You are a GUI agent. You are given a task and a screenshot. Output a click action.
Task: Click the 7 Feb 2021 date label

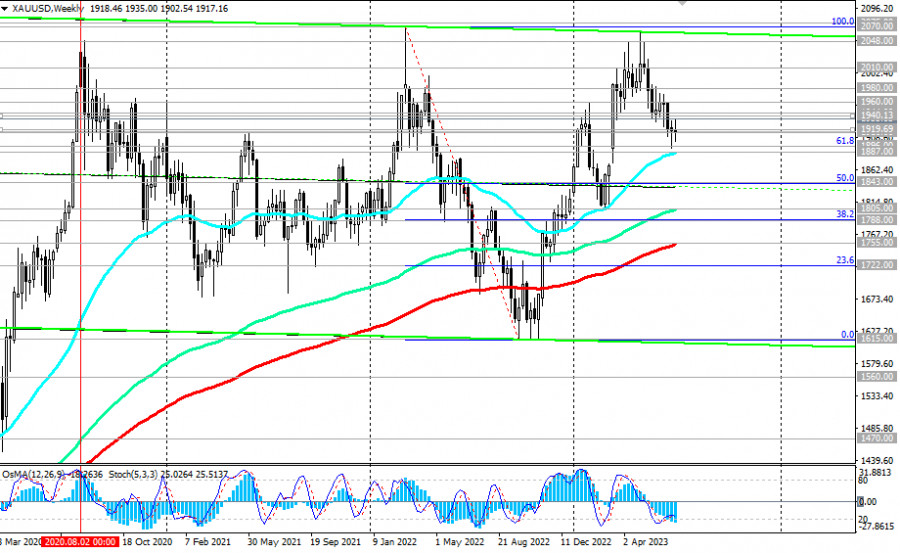[208, 542]
